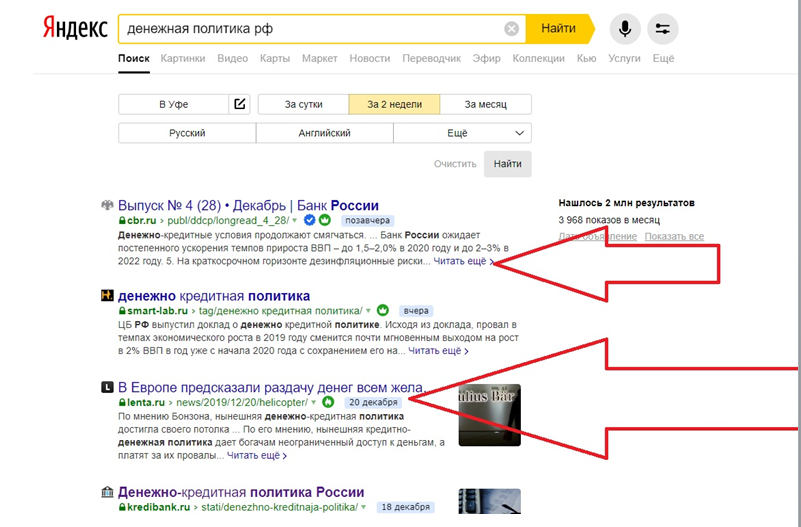Toggle the За 2 недели time filter
Screen dimensions: 801x527
pyautogui.click(x=394, y=104)
